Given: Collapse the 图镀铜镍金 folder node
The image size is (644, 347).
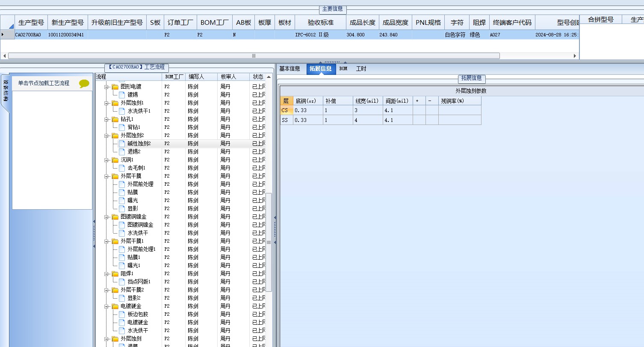Looking at the screenshot, I should click(107, 217).
